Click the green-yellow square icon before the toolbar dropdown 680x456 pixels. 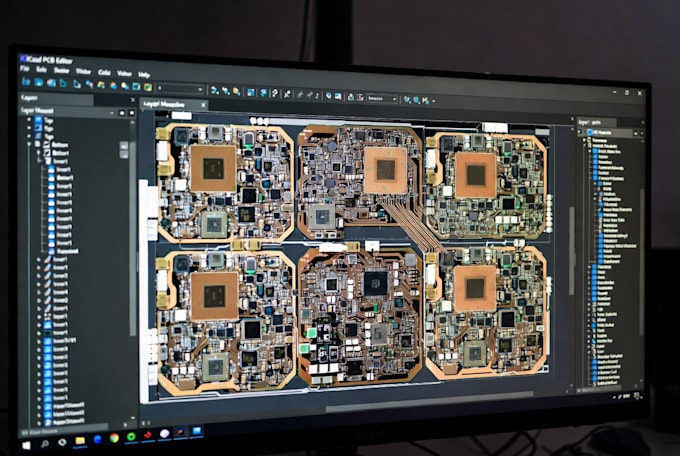point(148,87)
